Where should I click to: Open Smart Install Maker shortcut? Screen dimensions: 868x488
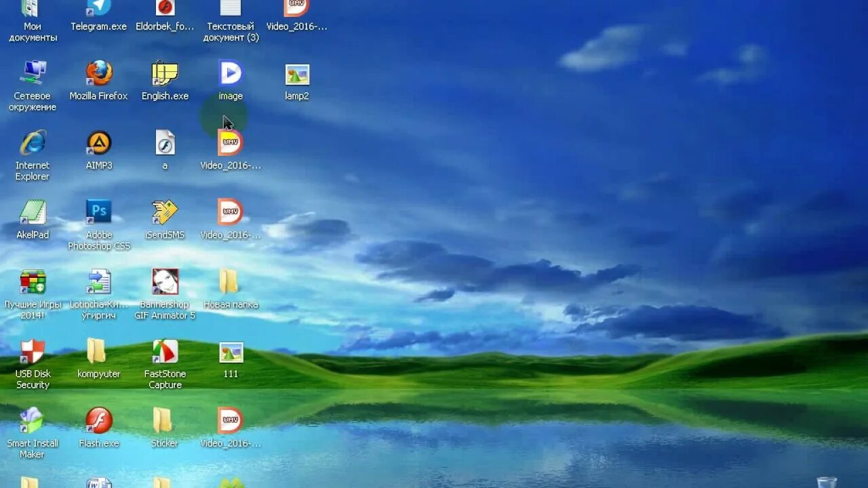pos(33,433)
